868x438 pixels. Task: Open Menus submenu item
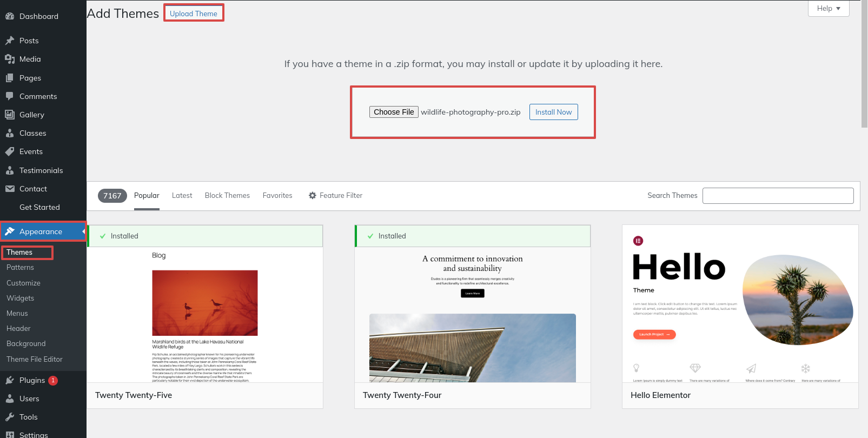17,313
